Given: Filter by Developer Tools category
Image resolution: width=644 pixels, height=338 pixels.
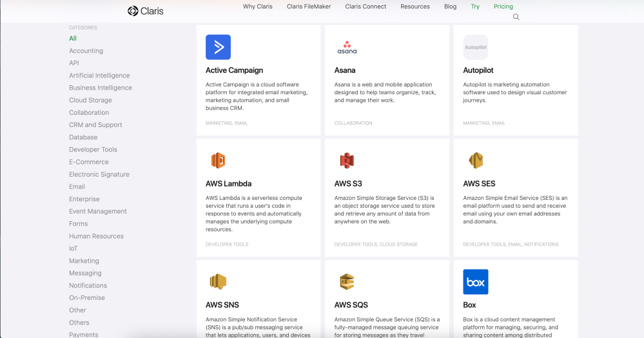Looking at the screenshot, I should [93, 150].
